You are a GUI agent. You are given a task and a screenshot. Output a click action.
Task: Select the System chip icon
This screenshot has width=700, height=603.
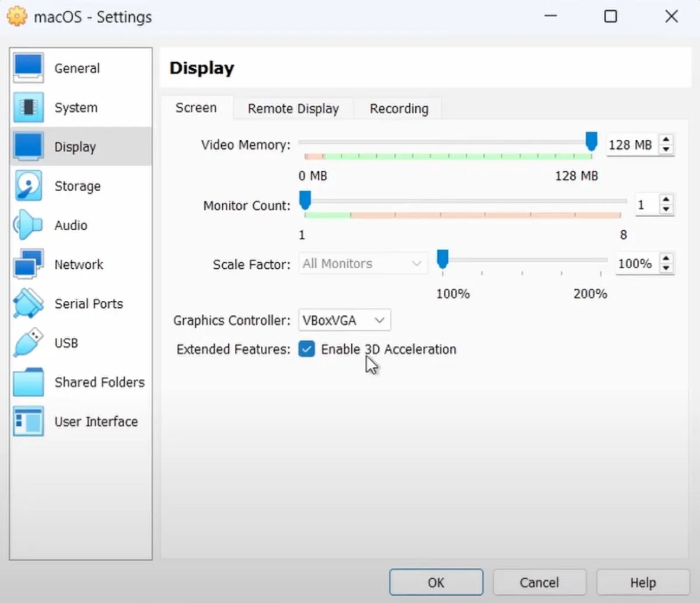click(x=28, y=107)
